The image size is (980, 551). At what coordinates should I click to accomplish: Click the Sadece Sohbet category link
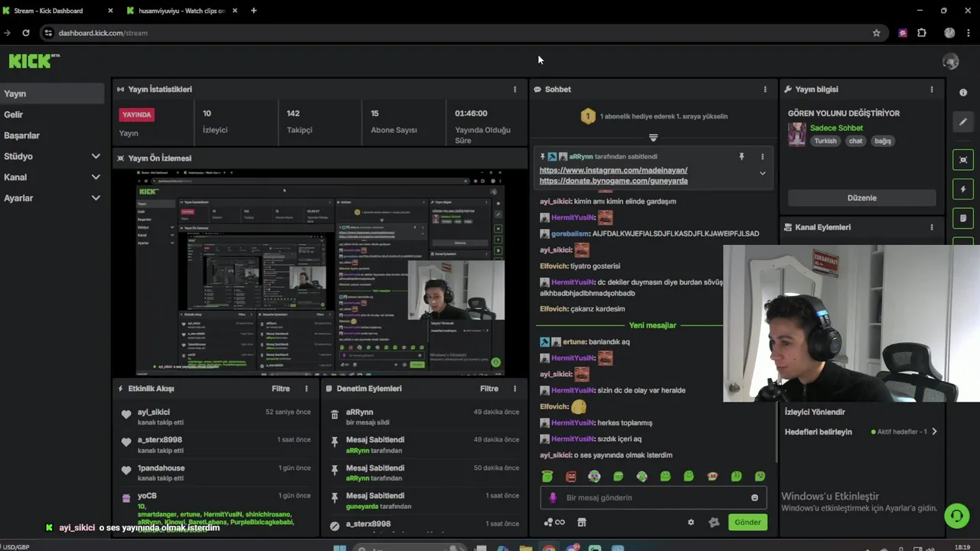[x=836, y=128]
